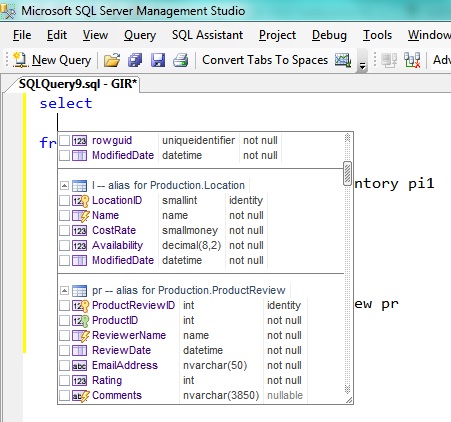The image size is (451, 422).
Task: Click the Save All stacked disks icon
Action: (135, 60)
